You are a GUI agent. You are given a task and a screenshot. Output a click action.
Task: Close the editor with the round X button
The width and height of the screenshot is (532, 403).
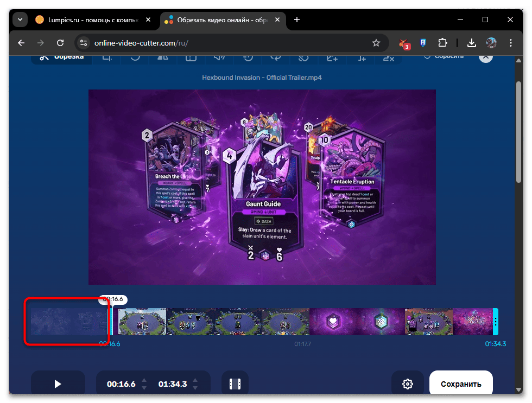(x=486, y=58)
